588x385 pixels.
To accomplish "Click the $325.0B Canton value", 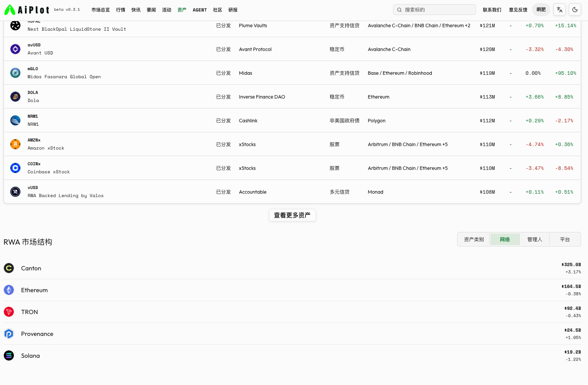I will pyautogui.click(x=571, y=265).
